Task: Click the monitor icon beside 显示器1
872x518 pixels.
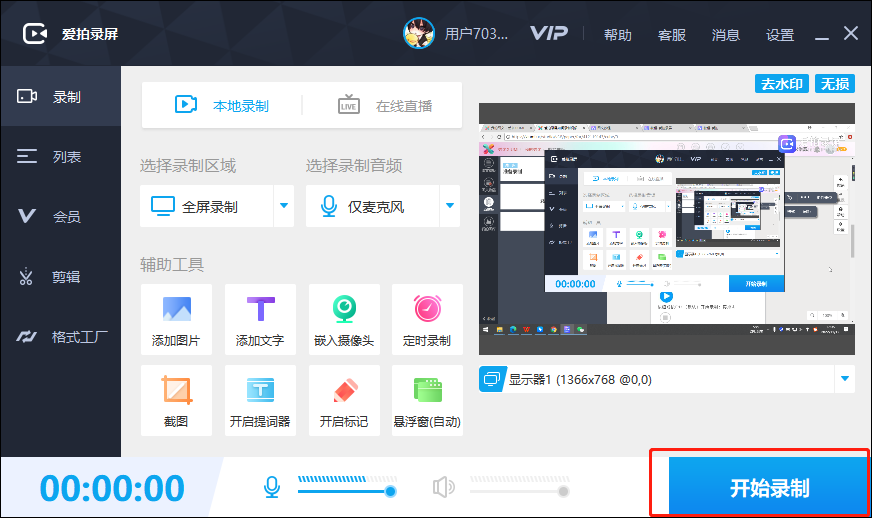Action: [492, 379]
